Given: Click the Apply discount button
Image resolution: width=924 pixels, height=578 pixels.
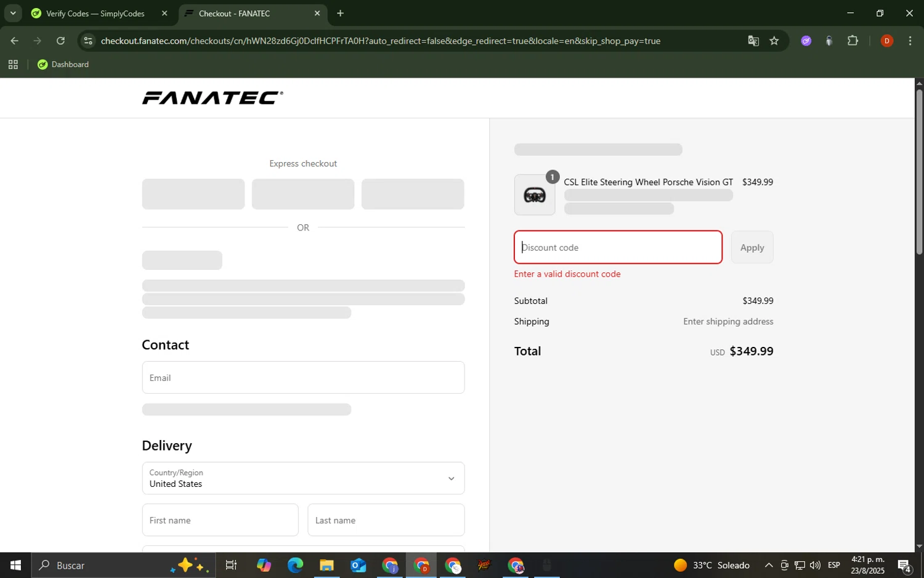Looking at the screenshot, I should click(x=752, y=247).
